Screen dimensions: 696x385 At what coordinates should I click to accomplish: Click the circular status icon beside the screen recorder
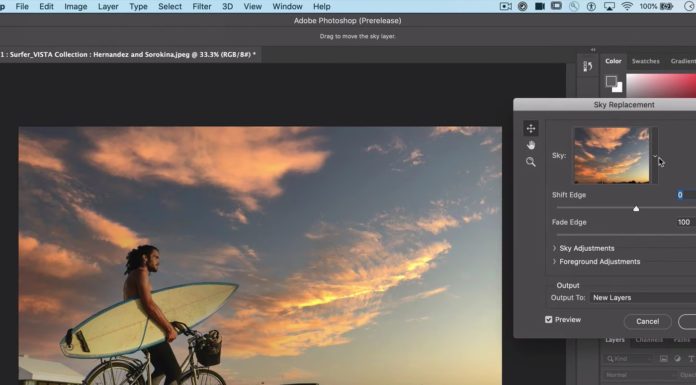coord(522,6)
